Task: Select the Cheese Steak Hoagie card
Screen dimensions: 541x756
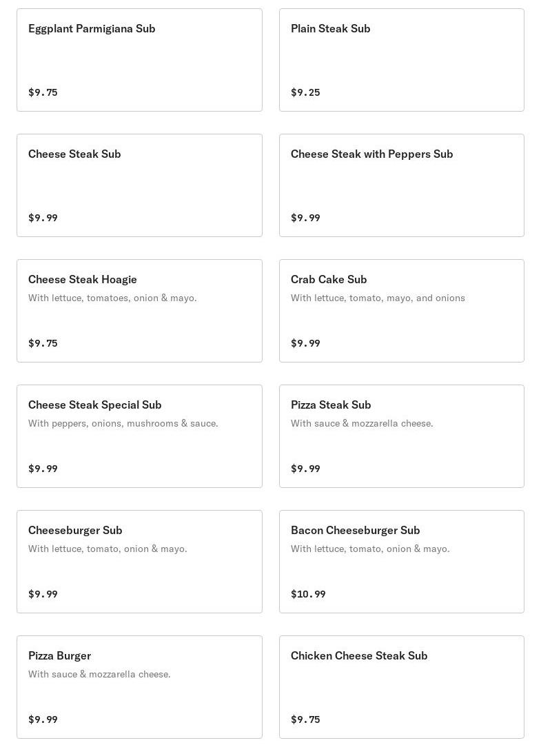Action: 139,311
